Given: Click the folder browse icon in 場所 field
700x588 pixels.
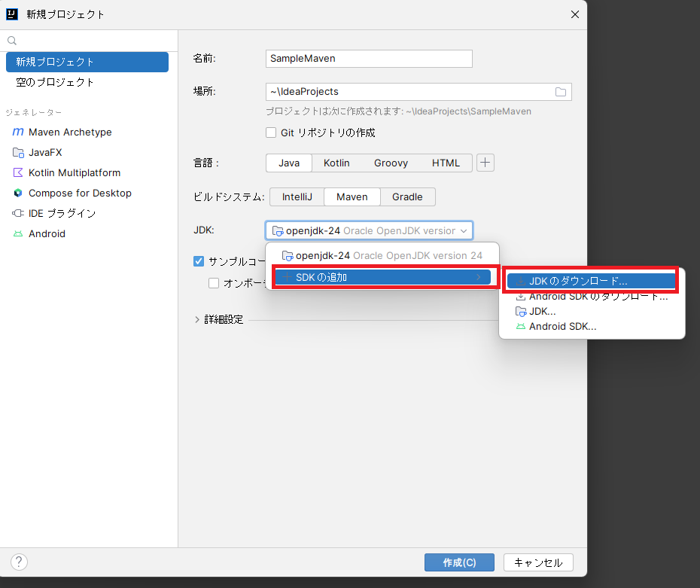Looking at the screenshot, I should (561, 92).
